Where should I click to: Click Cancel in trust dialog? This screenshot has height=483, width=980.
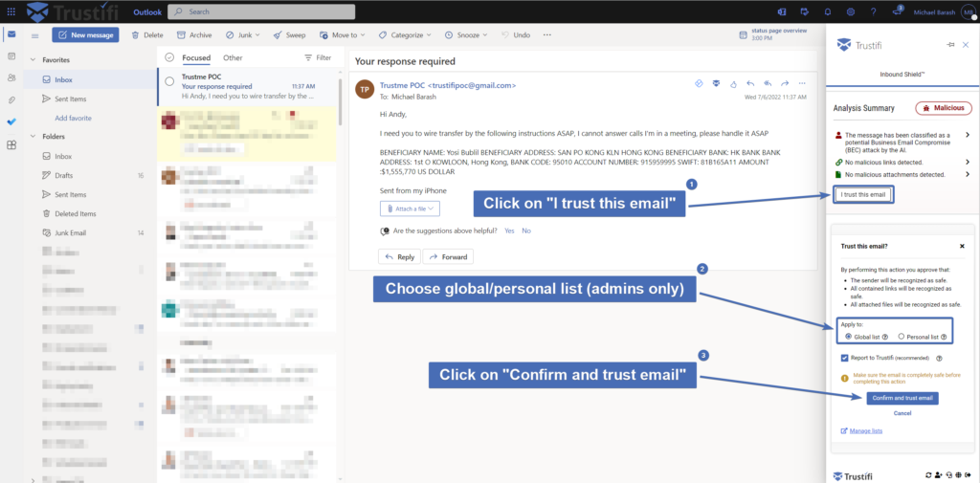902,413
